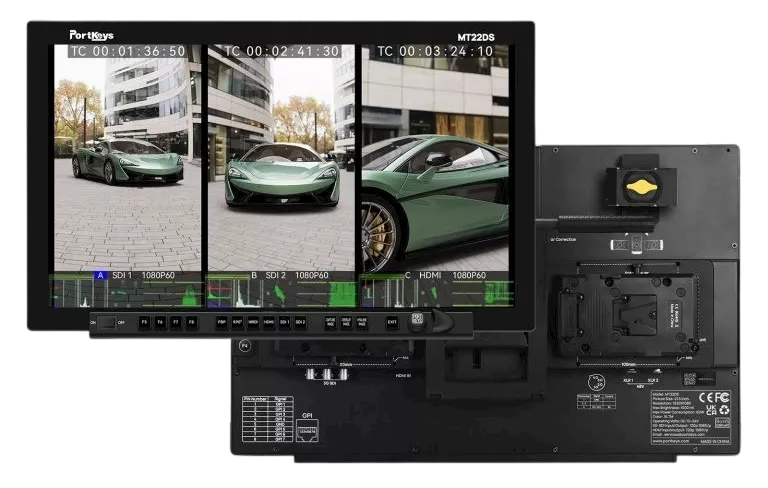Screen dimensions: 768x488
Task: Select the SDI 2 input key
Action: coord(300,323)
